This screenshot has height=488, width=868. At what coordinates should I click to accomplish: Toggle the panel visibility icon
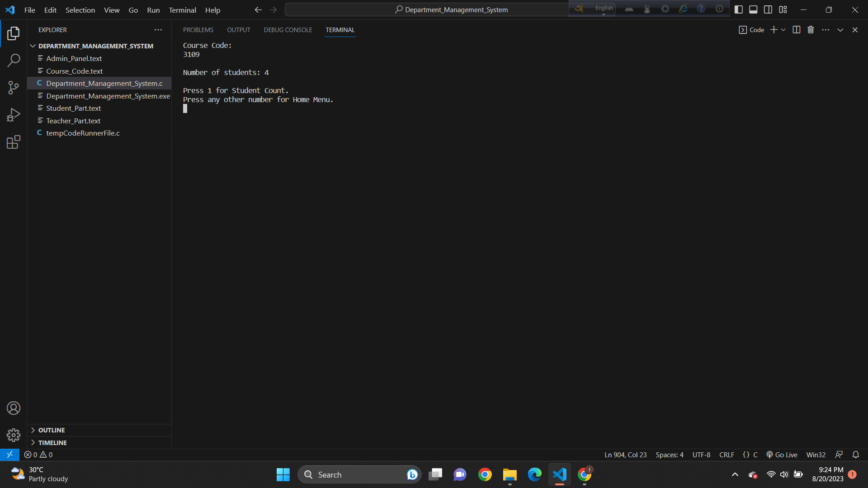753,9
